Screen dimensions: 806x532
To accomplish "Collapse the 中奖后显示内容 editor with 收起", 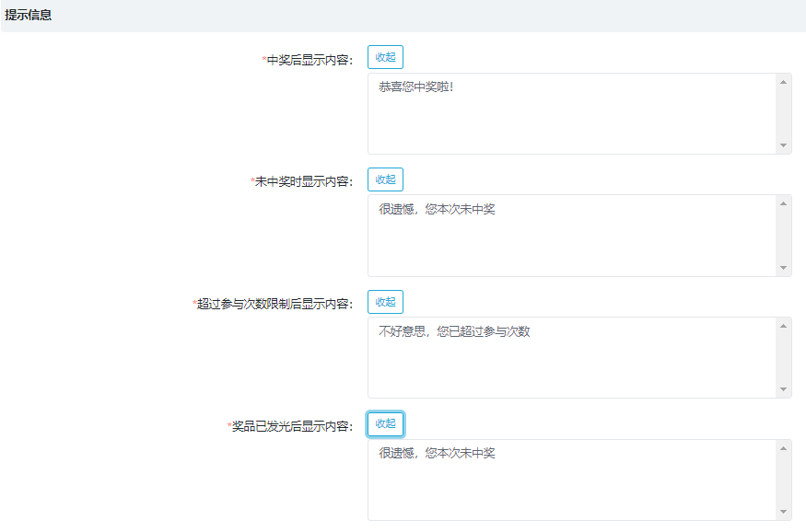I will [x=385, y=57].
